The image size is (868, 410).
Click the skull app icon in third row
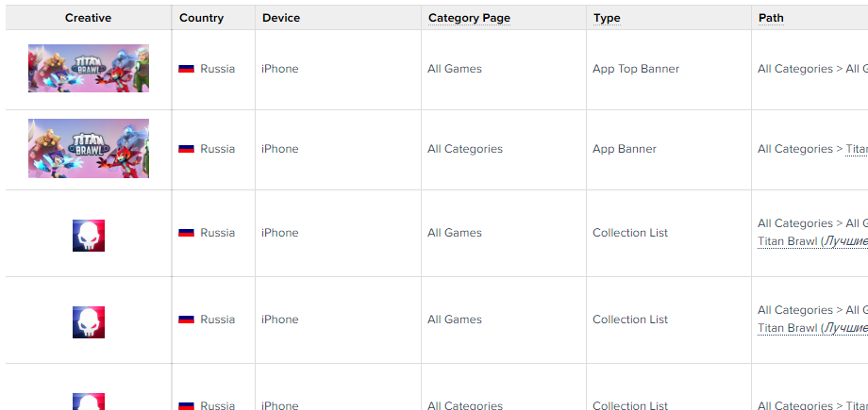pos(89,235)
